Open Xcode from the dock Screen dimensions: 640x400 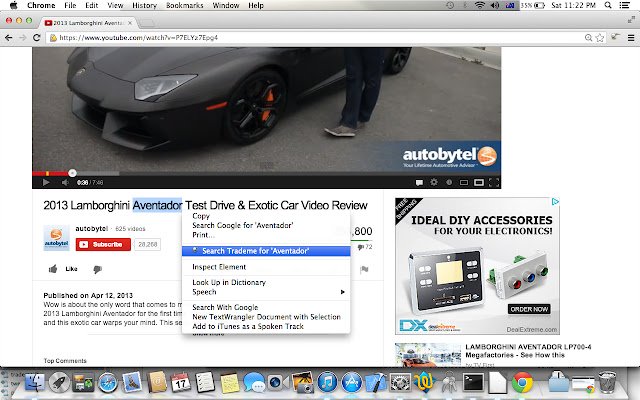(376, 383)
